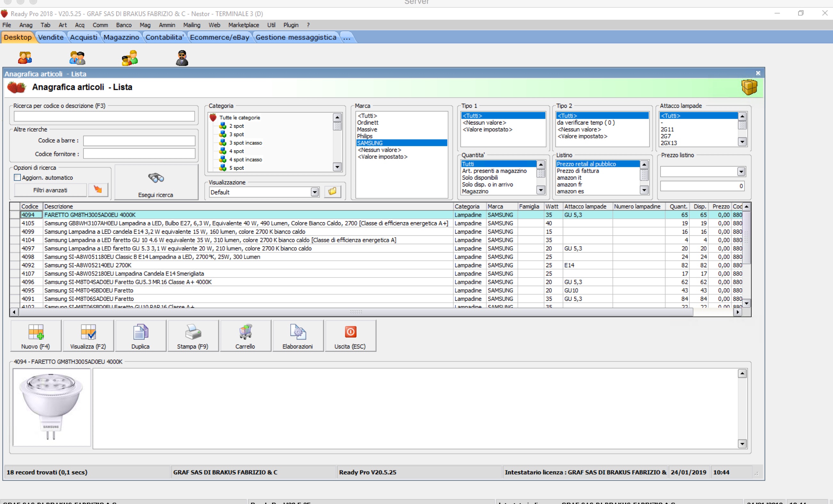Click the Duplica documents icon
Image resolution: width=833 pixels, height=504 pixels.
point(140,332)
